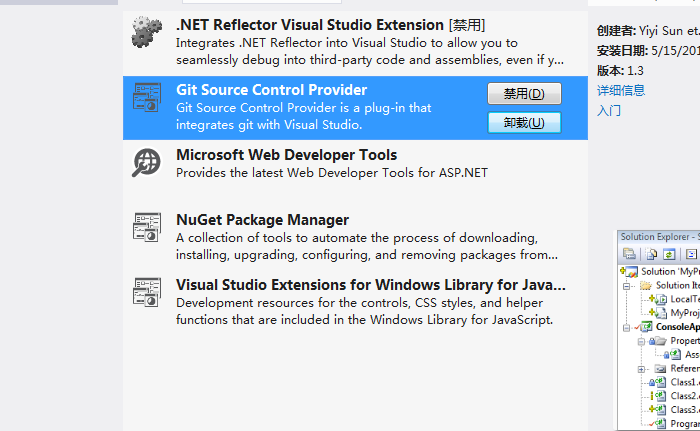700x431 pixels.
Task: Expand the References node
Action: [x=641, y=369]
